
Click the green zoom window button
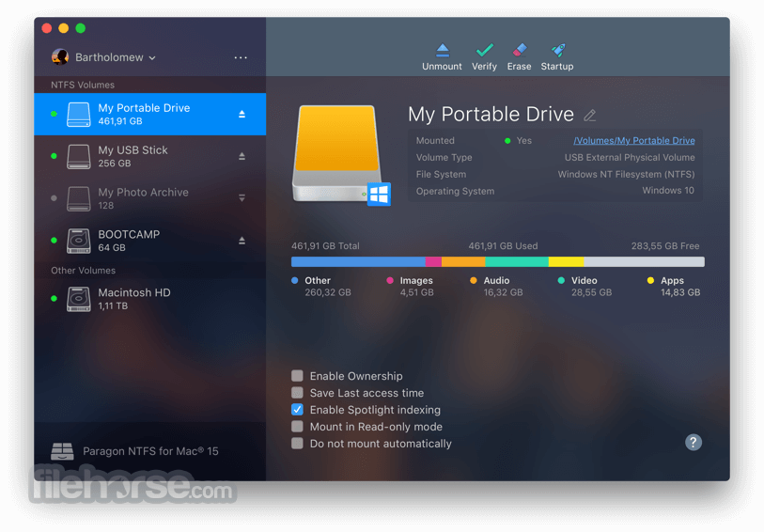(81, 28)
